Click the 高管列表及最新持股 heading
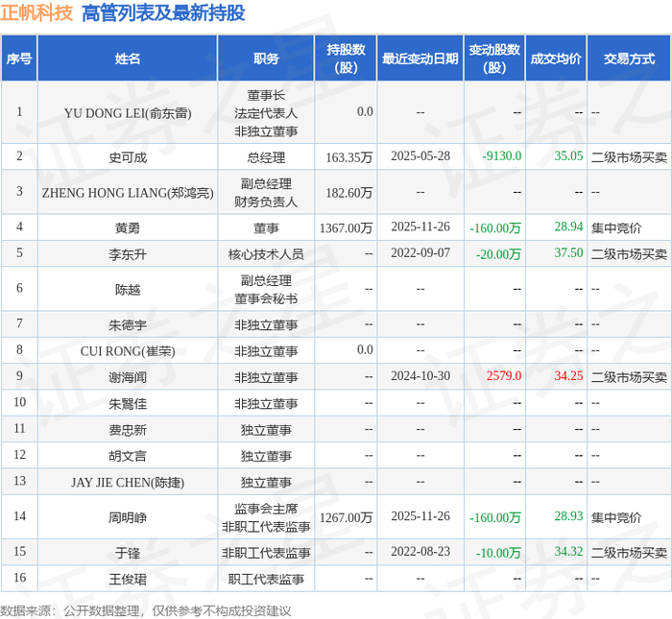Image resolution: width=672 pixels, height=619 pixels. pos(163,12)
